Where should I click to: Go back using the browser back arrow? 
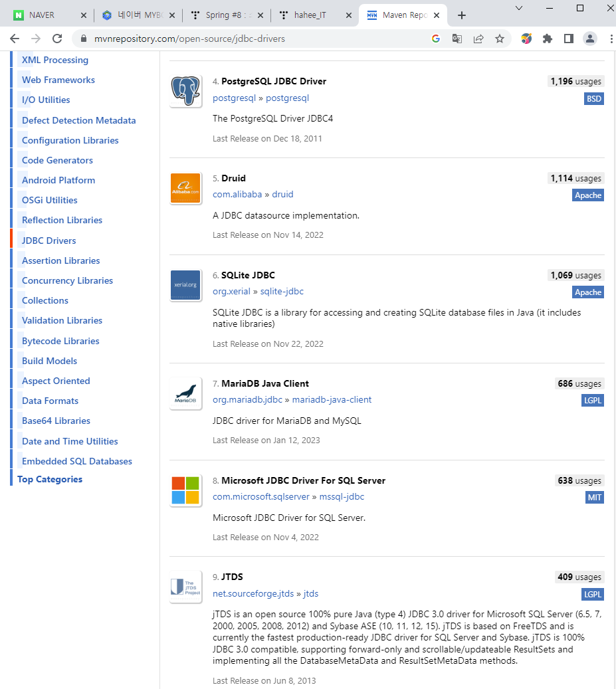pyautogui.click(x=15, y=39)
